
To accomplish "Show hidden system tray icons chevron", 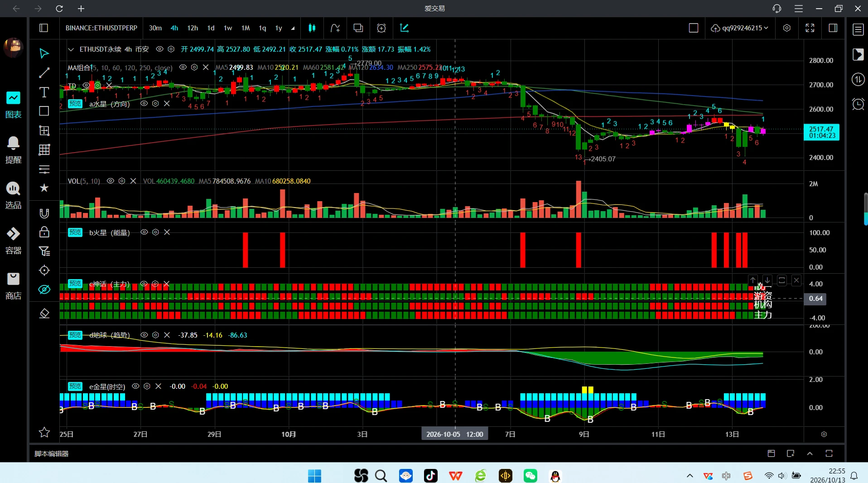I will click(690, 476).
